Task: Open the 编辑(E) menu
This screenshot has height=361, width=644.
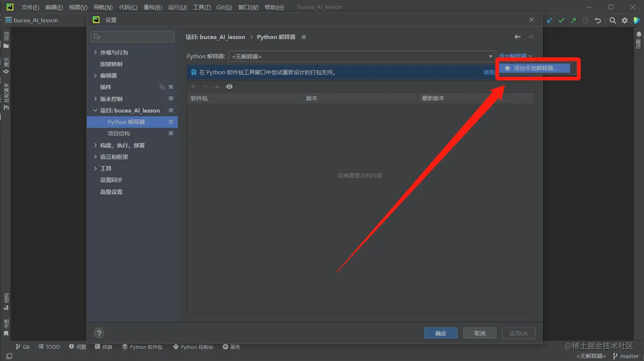Action: tap(54, 7)
